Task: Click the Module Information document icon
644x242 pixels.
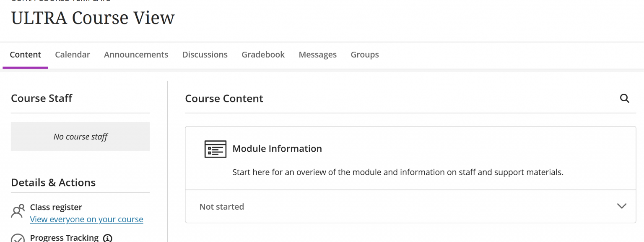Action: (x=216, y=149)
